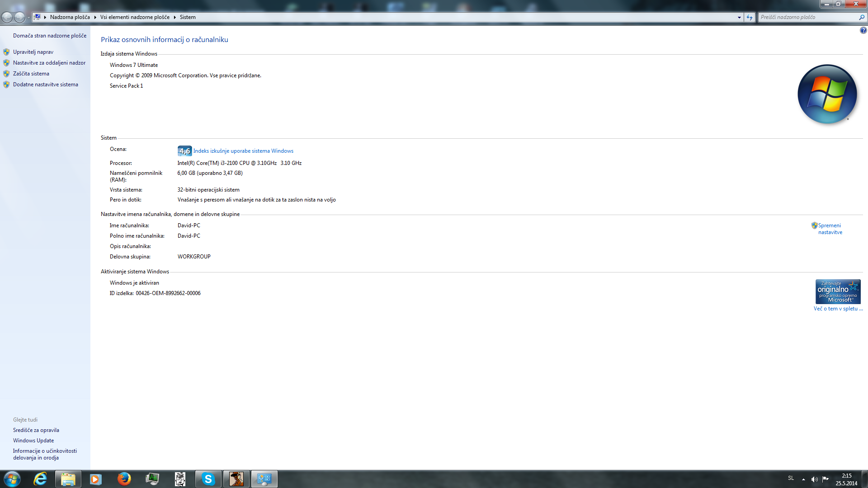The height and width of the screenshot is (488, 868).
Task: Click shield icon beside Upravitelj naprav
Action: point(6,52)
